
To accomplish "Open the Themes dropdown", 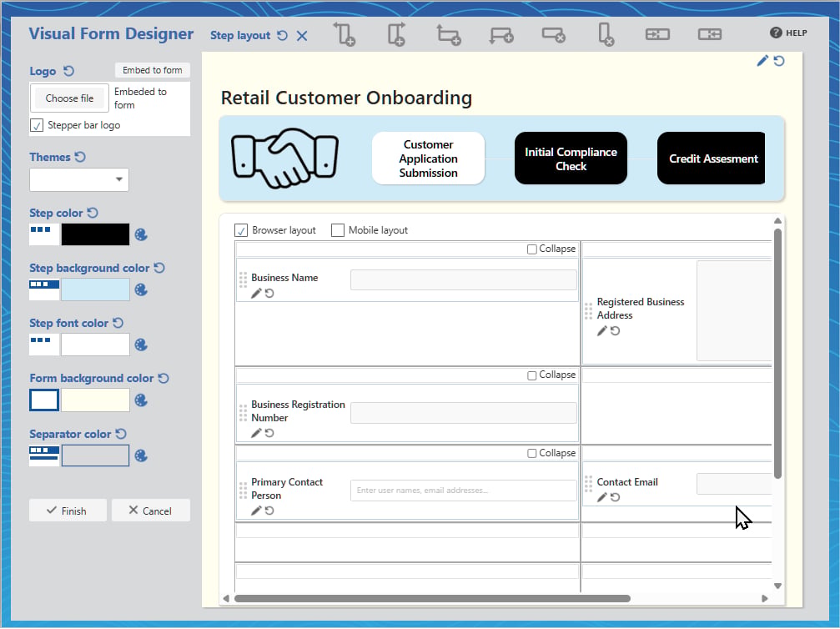I will tap(79, 179).
